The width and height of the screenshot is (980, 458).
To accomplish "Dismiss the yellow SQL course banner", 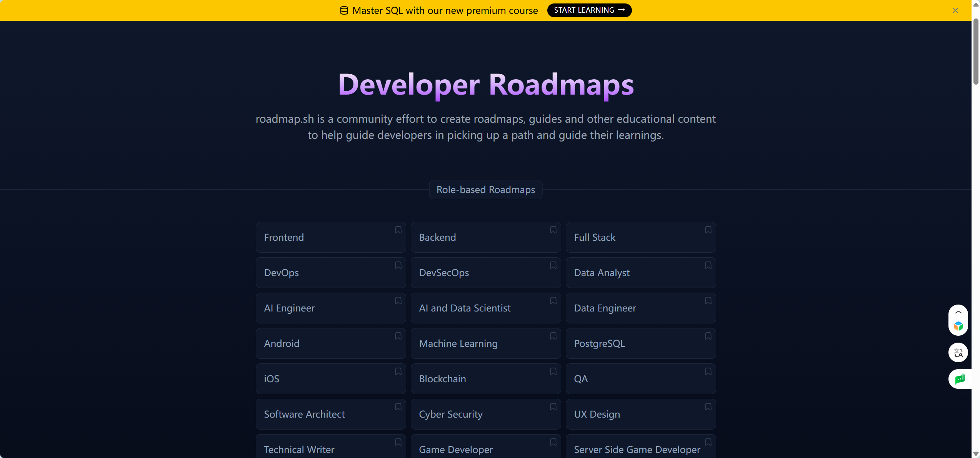I will 955,10.
